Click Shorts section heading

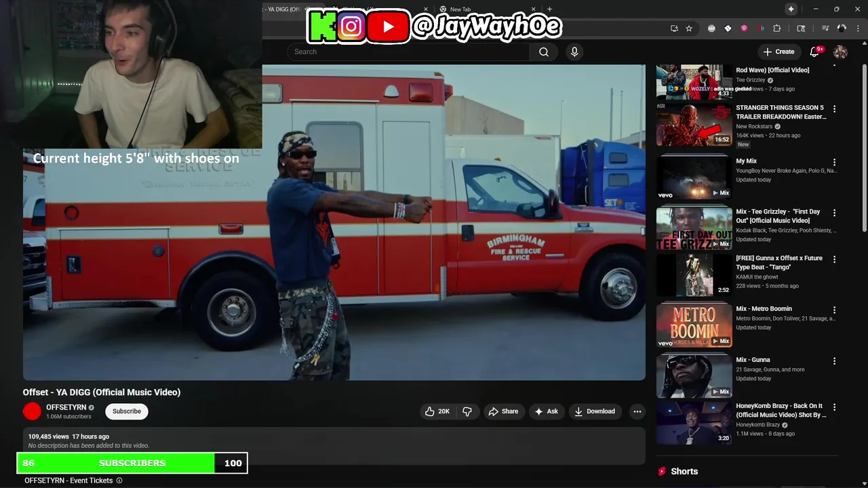click(x=684, y=471)
